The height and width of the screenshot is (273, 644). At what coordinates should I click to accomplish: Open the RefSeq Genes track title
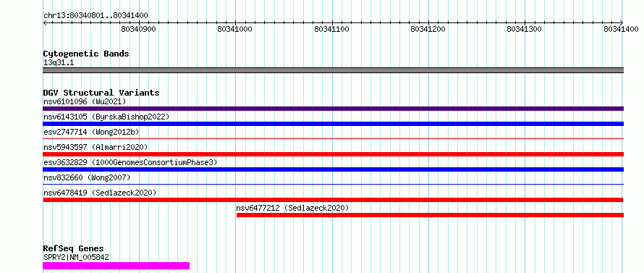[x=74, y=249]
